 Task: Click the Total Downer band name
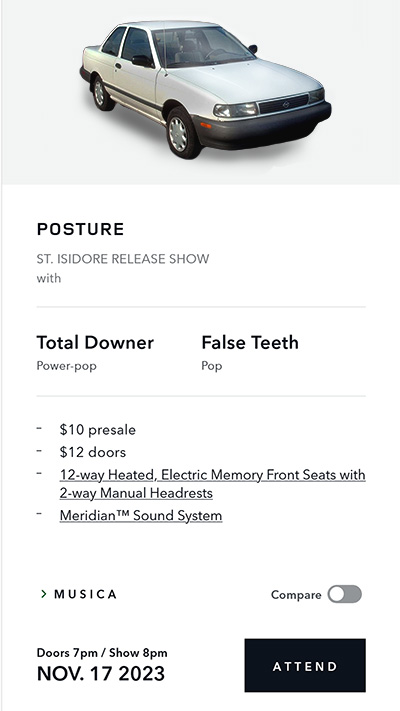tap(95, 342)
